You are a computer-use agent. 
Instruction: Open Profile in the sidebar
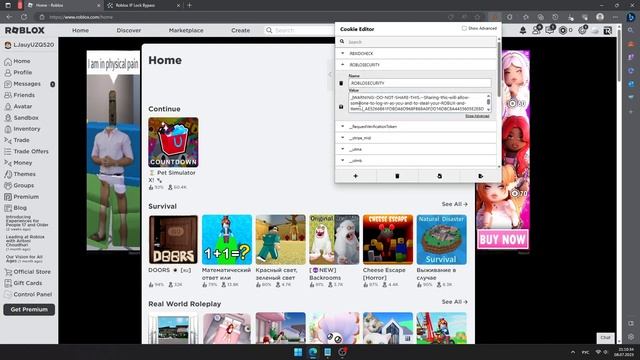click(22, 72)
